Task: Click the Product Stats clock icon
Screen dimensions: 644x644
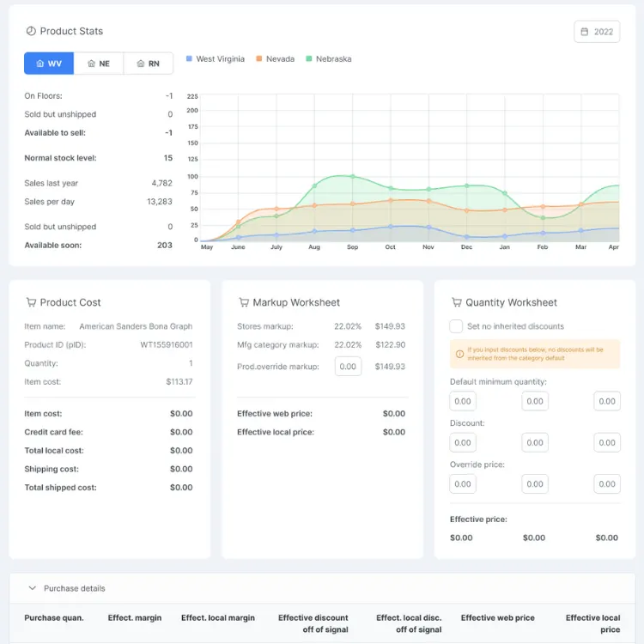Action: click(x=31, y=31)
